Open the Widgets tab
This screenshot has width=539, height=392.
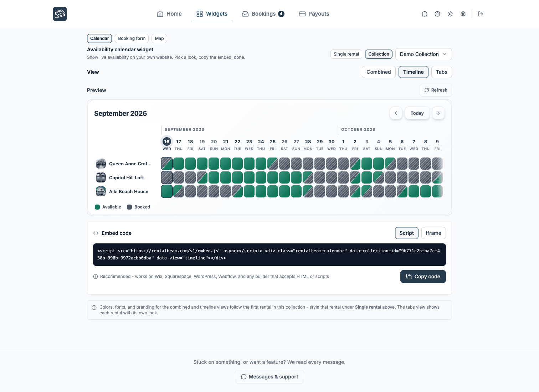[x=212, y=14]
